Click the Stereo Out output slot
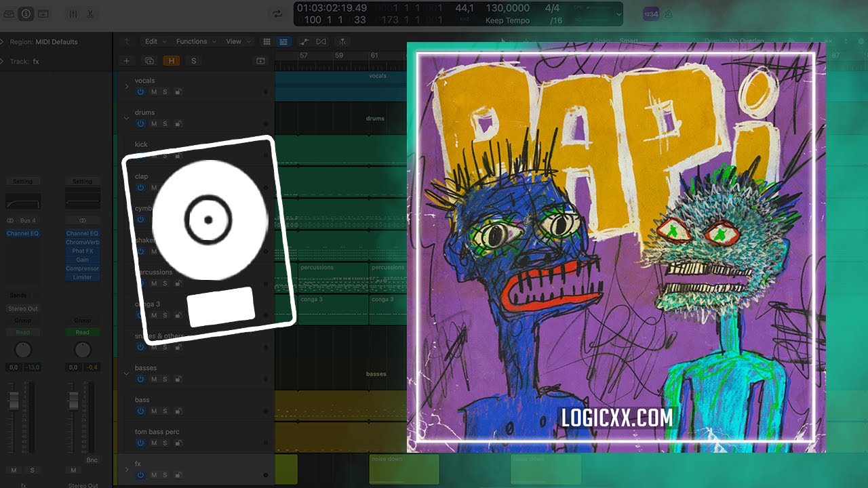The image size is (868, 488). click(23, 308)
